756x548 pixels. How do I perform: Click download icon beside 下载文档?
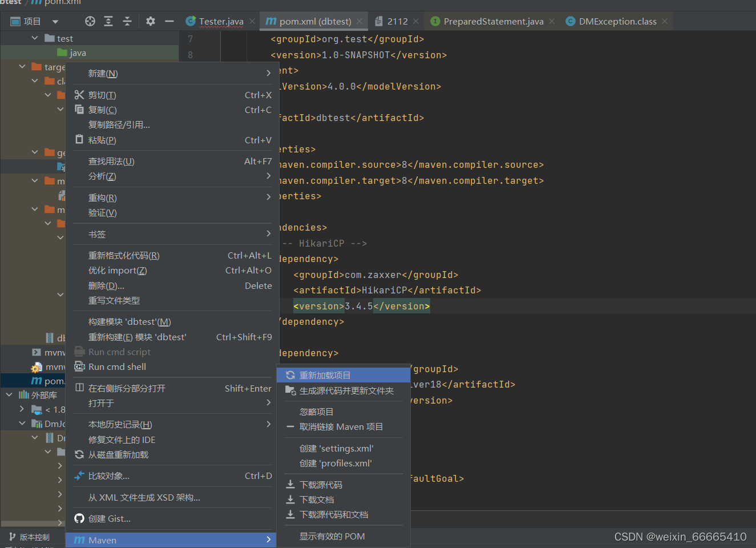(x=290, y=499)
